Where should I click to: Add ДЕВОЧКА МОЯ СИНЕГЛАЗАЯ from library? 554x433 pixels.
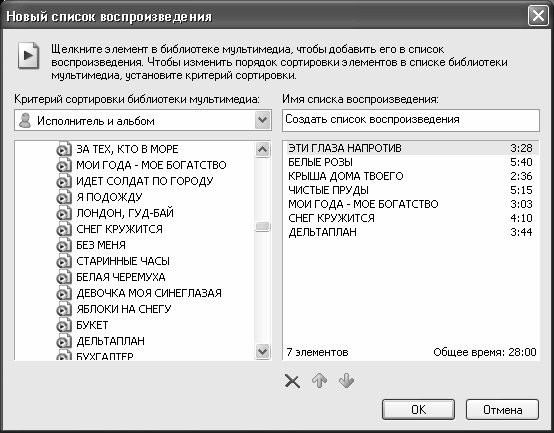(x=149, y=293)
